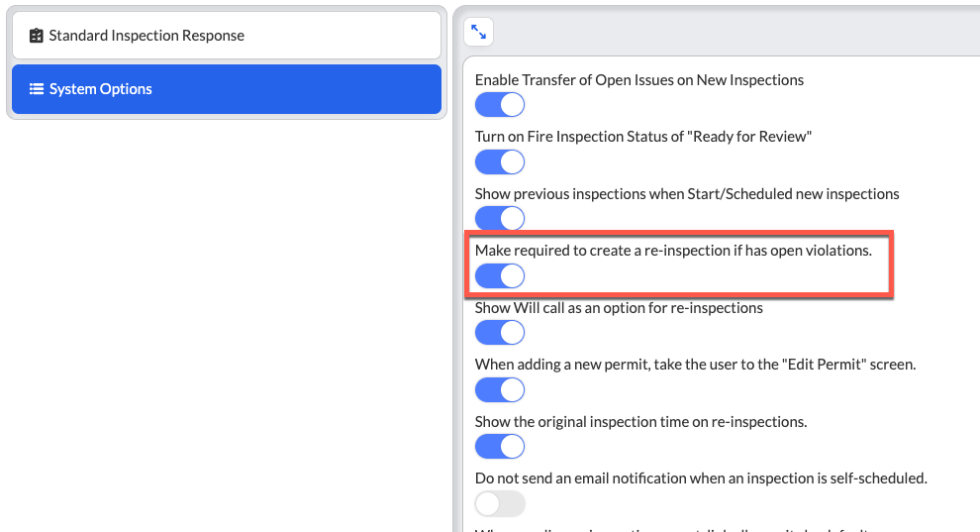Click the Turn on Fire Inspection Status label
The width and height of the screenshot is (980, 532).
coord(643,137)
